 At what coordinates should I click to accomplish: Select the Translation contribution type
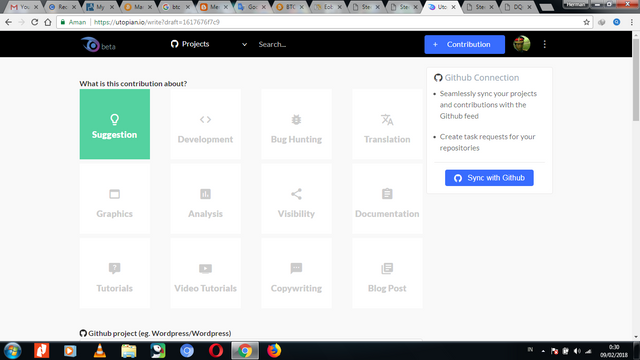click(x=387, y=124)
